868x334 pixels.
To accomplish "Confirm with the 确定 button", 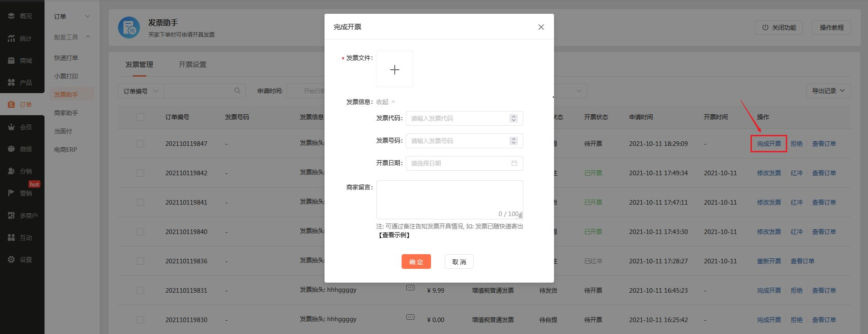I will [x=416, y=262].
